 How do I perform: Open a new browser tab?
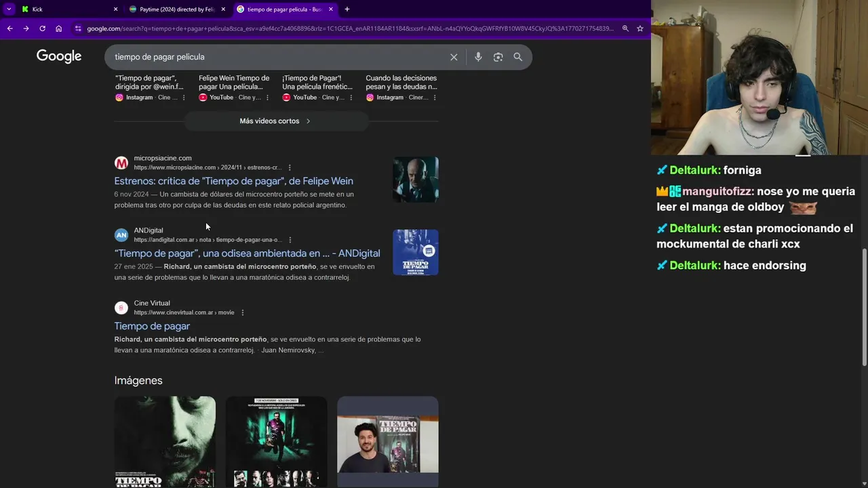click(x=347, y=9)
